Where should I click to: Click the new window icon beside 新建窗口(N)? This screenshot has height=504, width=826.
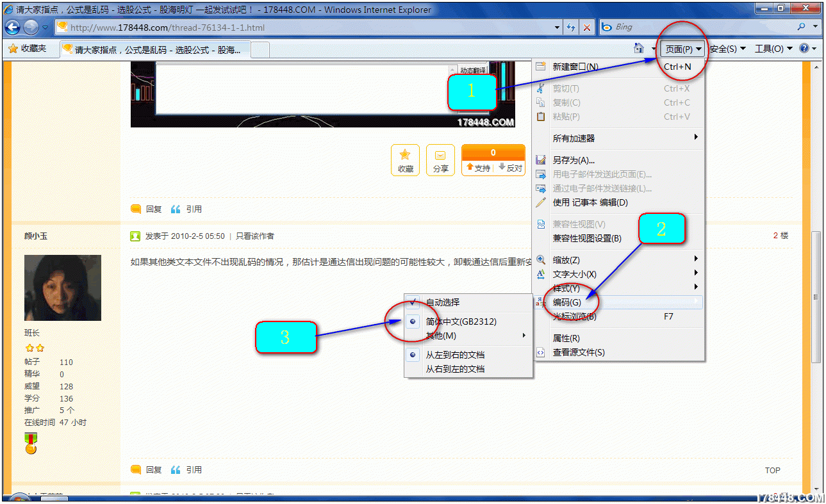pyautogui.click(x=541, y=67)
